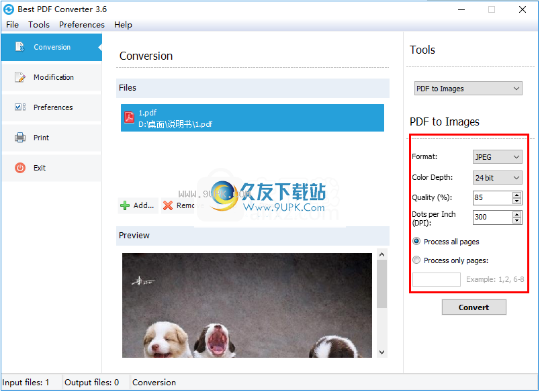
Task: Open the Help menu
Action: pyautogui.click(x=123, y=25)
